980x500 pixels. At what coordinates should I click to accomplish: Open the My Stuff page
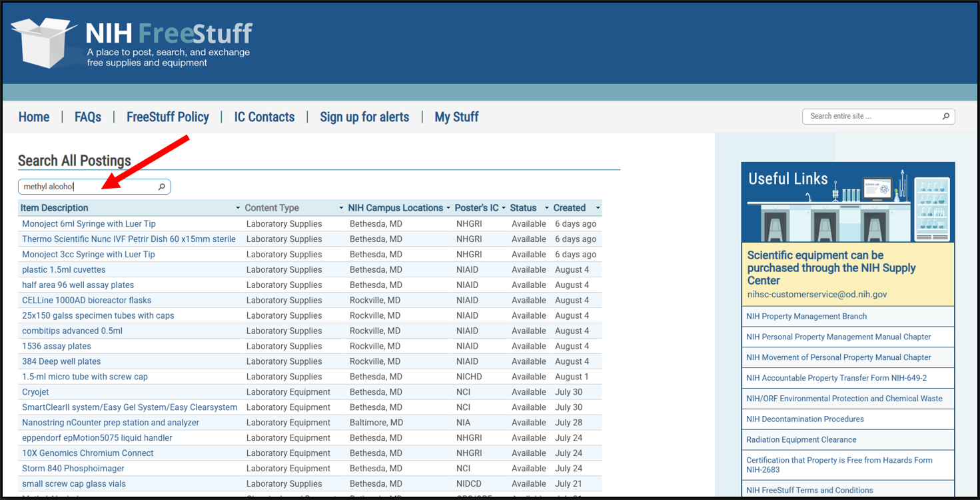point(456,117)
